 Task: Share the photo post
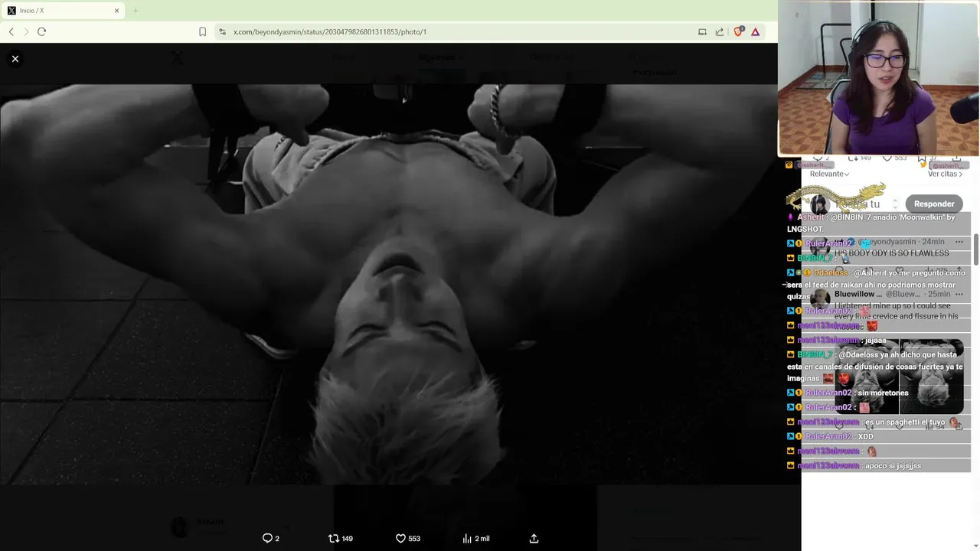coord(534,538)
